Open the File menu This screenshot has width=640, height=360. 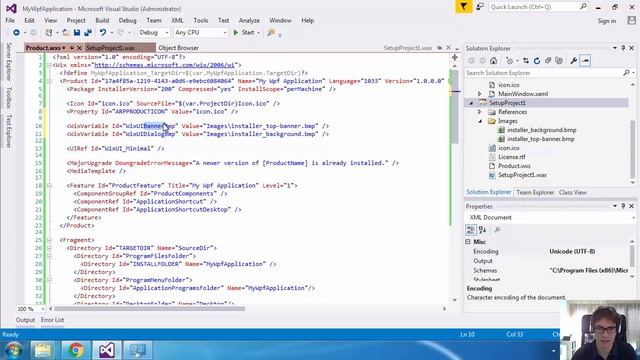click(10, 20)
